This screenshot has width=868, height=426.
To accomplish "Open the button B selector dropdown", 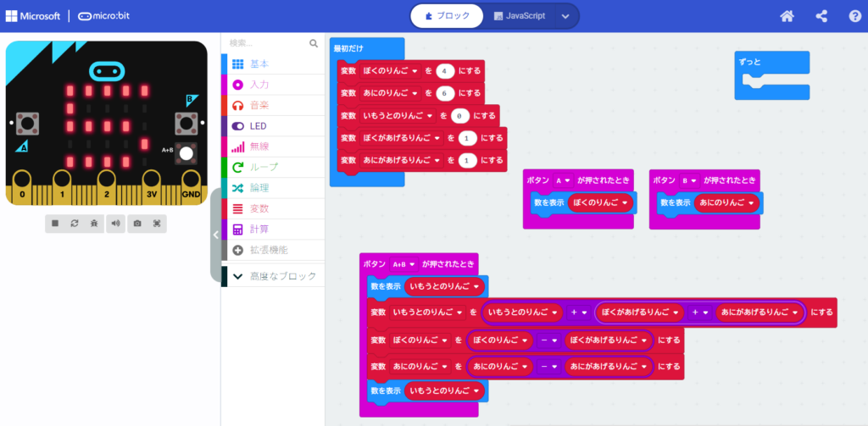I will 689,181.
